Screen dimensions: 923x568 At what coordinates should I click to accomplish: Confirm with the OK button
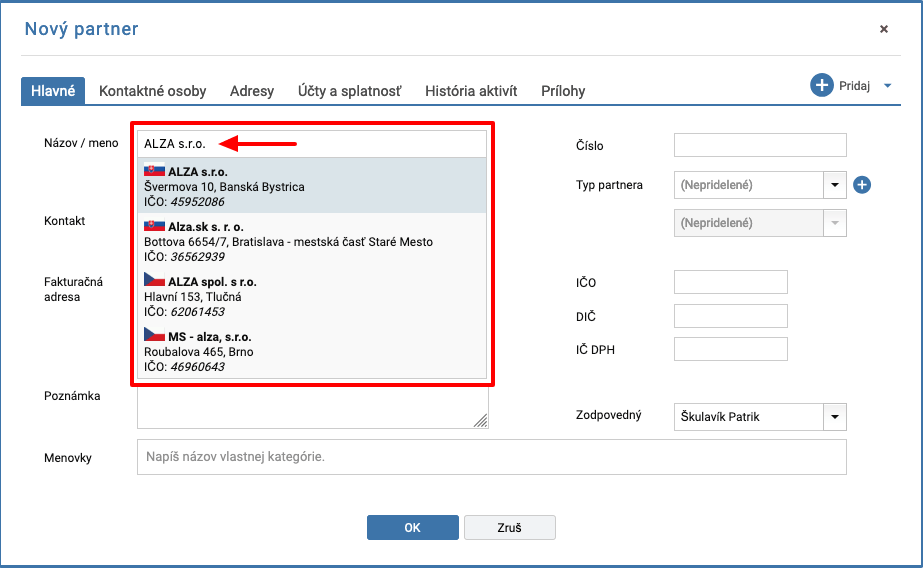click(413, 527)
